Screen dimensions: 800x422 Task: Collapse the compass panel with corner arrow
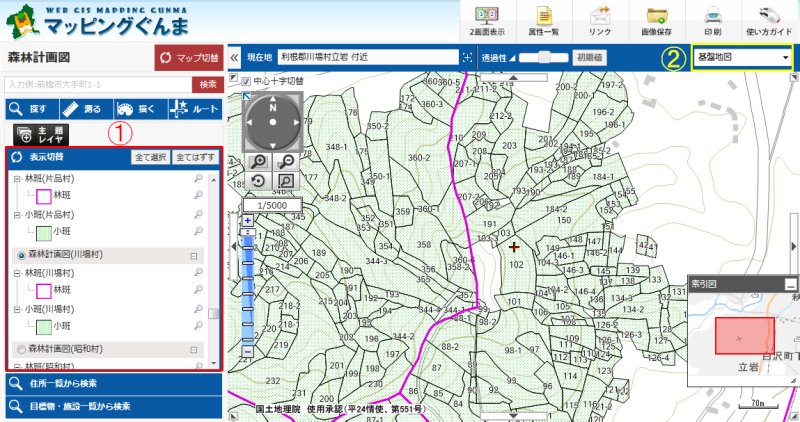tap(246, 96)
